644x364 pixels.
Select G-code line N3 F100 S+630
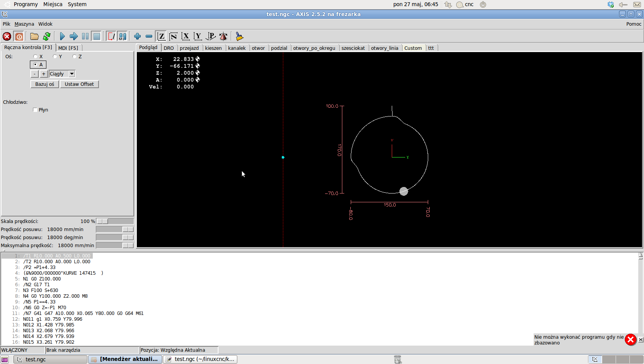pyautogui.click(x=41, y=290)
